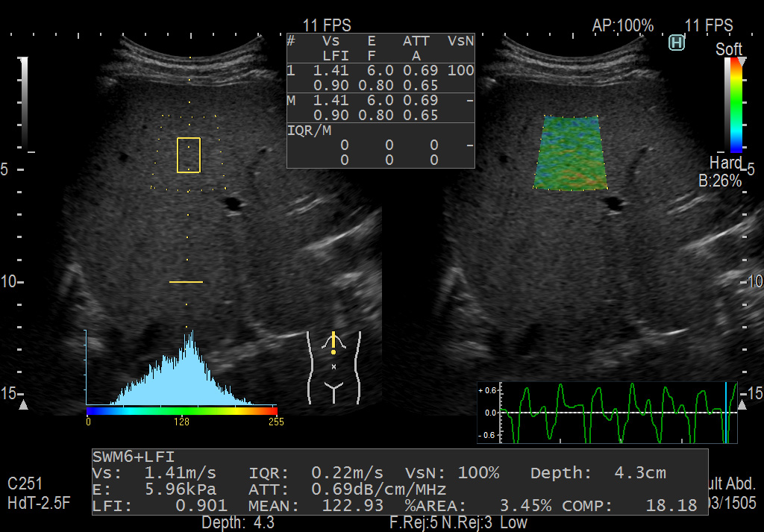764x532 pixels.
Task: Select measurement row 1 in results table
Action: click(x=381, y=78)
